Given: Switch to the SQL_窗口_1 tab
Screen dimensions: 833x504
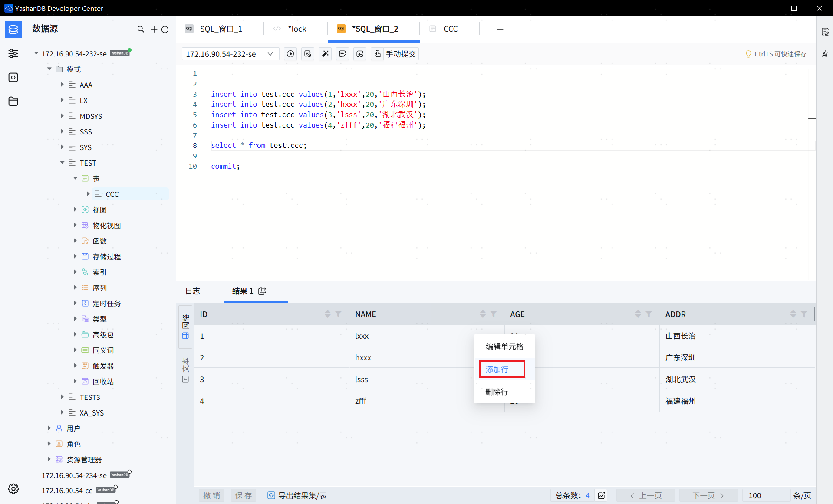Looking at the screenshot, I should pos(221,29).
